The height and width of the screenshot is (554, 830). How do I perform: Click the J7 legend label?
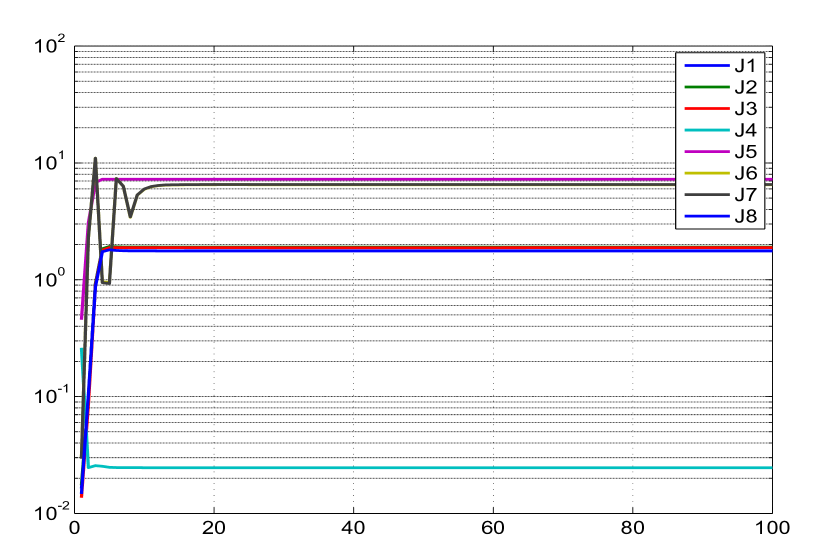[745, 195]
